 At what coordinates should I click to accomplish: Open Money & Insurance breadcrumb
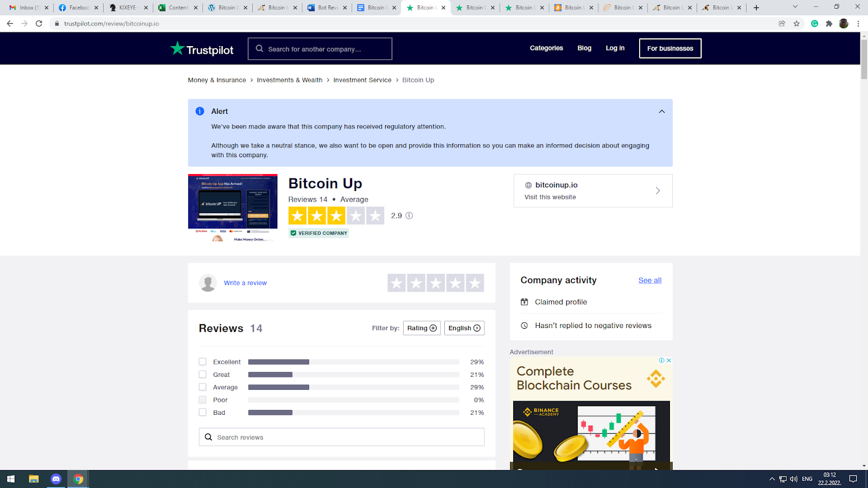217,80
